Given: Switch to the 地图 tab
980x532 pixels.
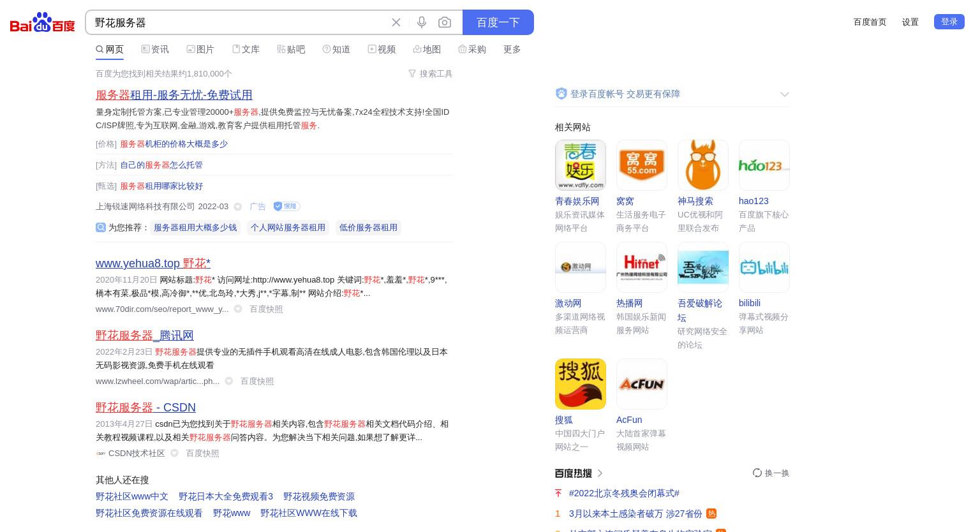Looking at the screenshot, I should pos(427,49).
